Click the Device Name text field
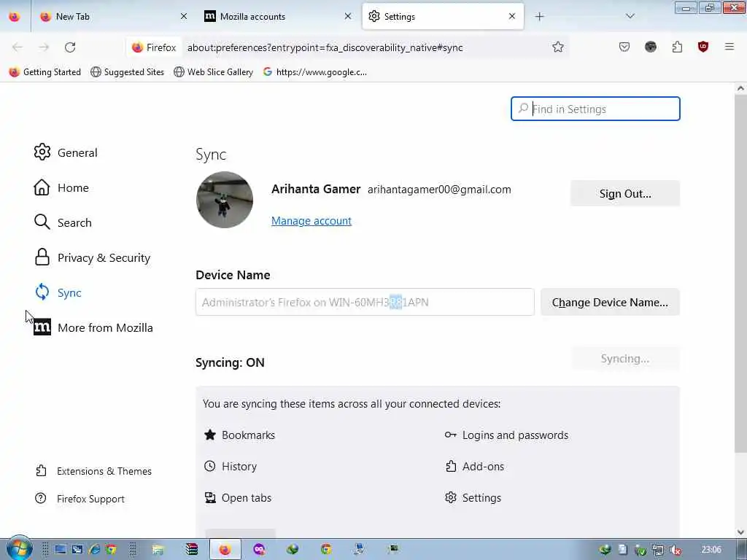747x560 pixels. coord(365,302)
